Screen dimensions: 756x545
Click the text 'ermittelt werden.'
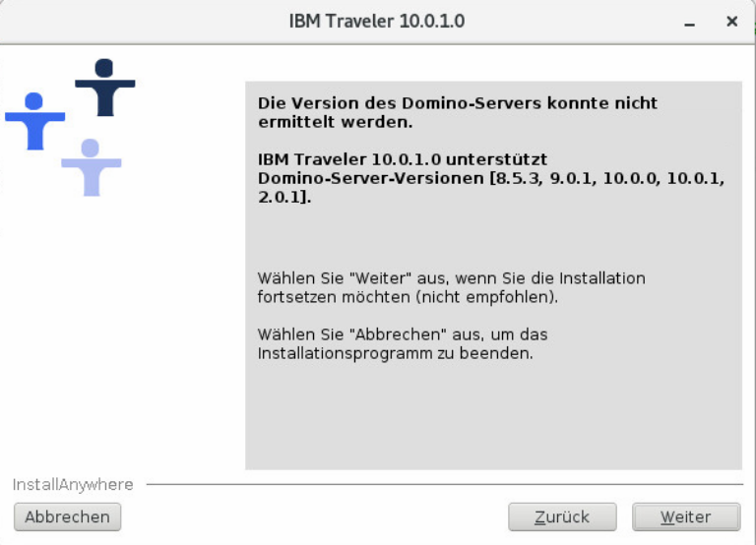coord(336,122)
